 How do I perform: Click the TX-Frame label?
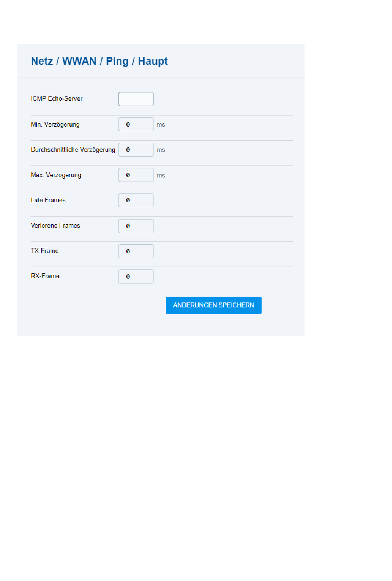pyautogui.click(x=45, y=251)
